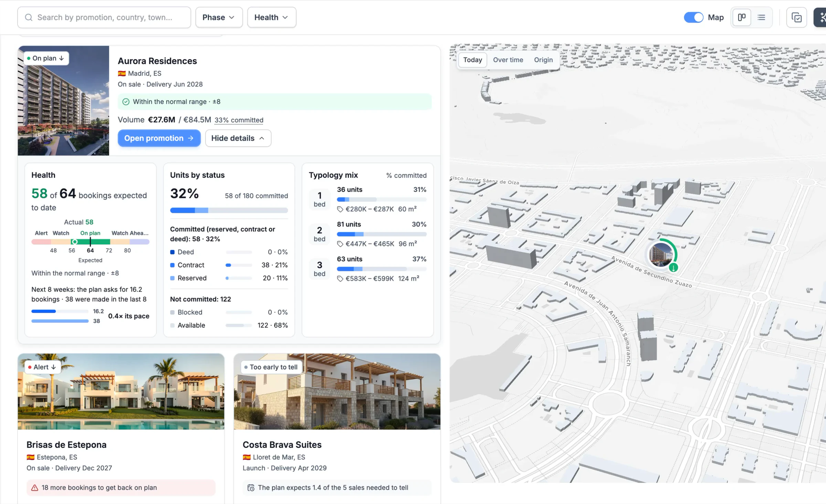Screen dimensions: 826x504
Task: Open the copy-checklist icon button
Action: [796, 18]
